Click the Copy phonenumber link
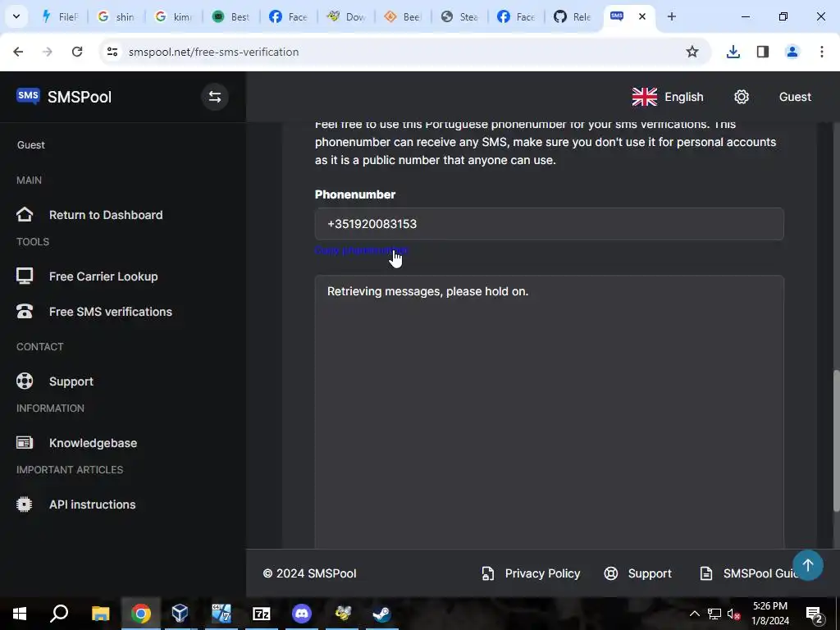 [361, 250]
